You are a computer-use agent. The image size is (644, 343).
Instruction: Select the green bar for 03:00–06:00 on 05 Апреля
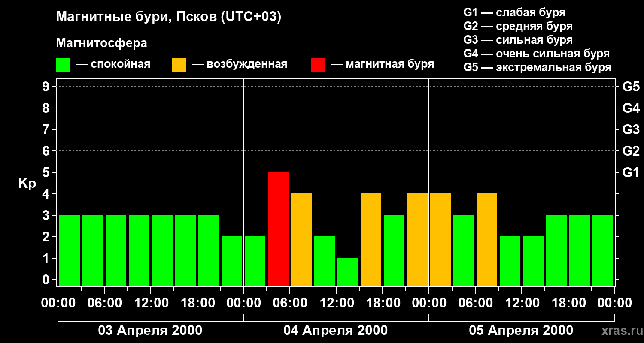point(464,250)
